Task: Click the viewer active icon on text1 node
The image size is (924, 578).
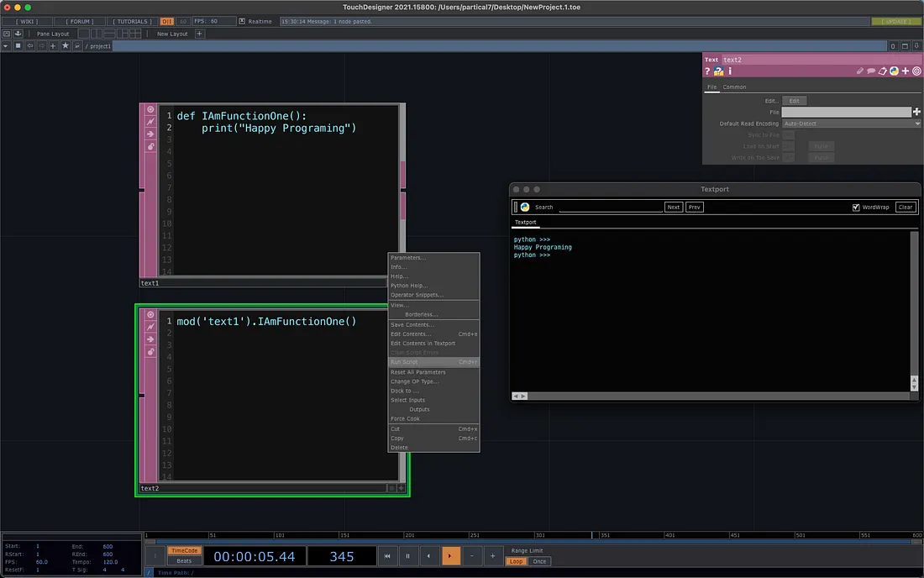Action: tap(151, 109)
